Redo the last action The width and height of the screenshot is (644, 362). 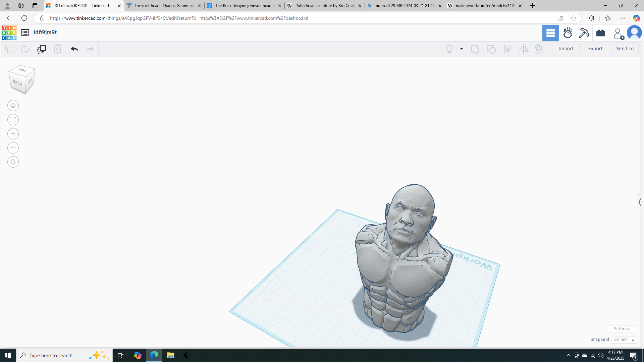pos(90,49)
